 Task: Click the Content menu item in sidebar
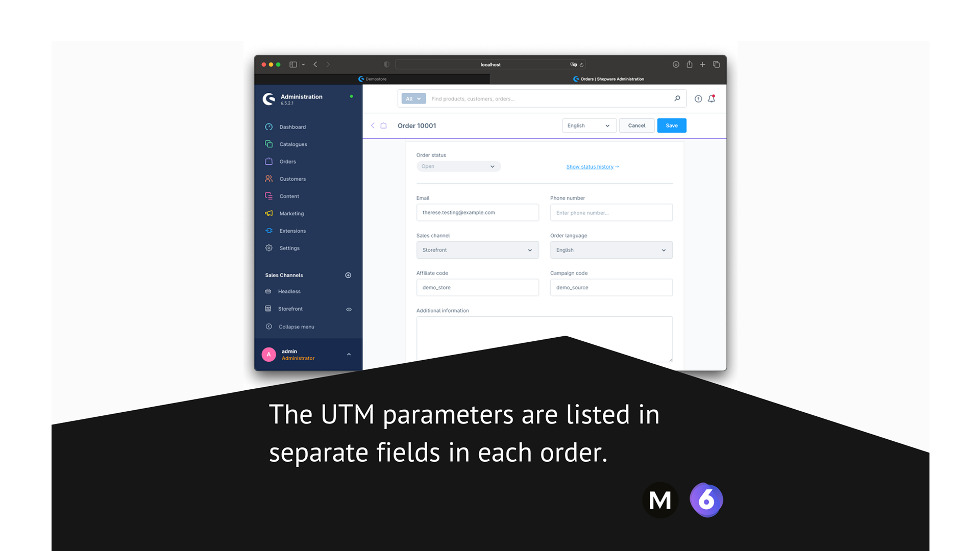pyautogui.click(x=289, y=196)
